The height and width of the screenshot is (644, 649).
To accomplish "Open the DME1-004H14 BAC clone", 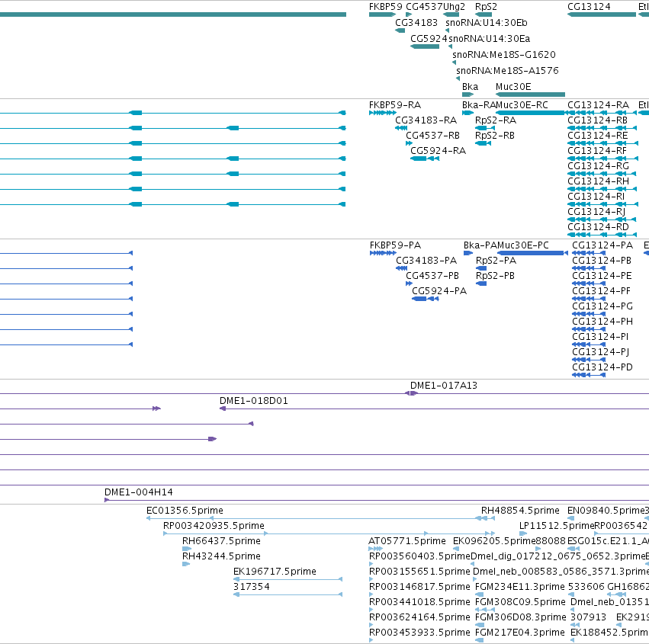I will coord(377,500).
